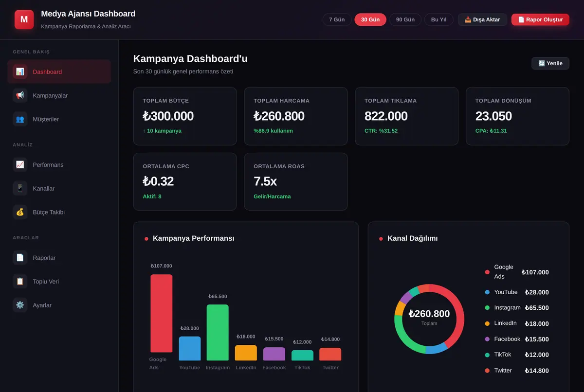Viewport: 584px width, 392px height.
Task: Click the red M logo icon
Action: 24,19
